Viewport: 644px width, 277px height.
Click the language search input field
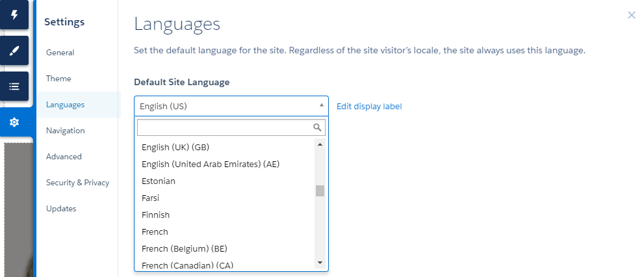[224, 127]
